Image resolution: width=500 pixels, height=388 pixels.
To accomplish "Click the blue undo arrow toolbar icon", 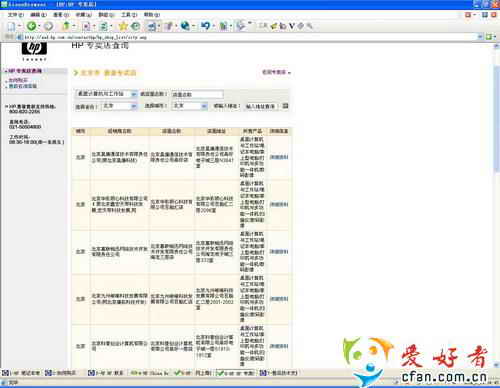I will 205,26.
